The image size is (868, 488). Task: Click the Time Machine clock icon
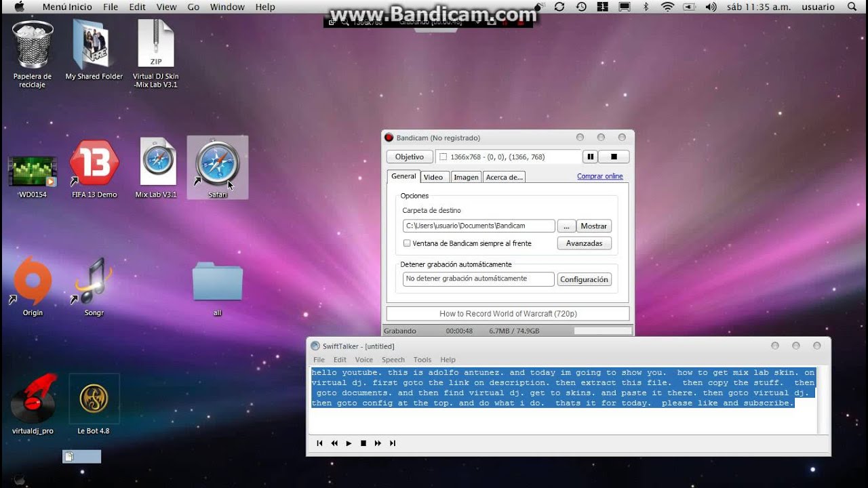coord(581,7)
